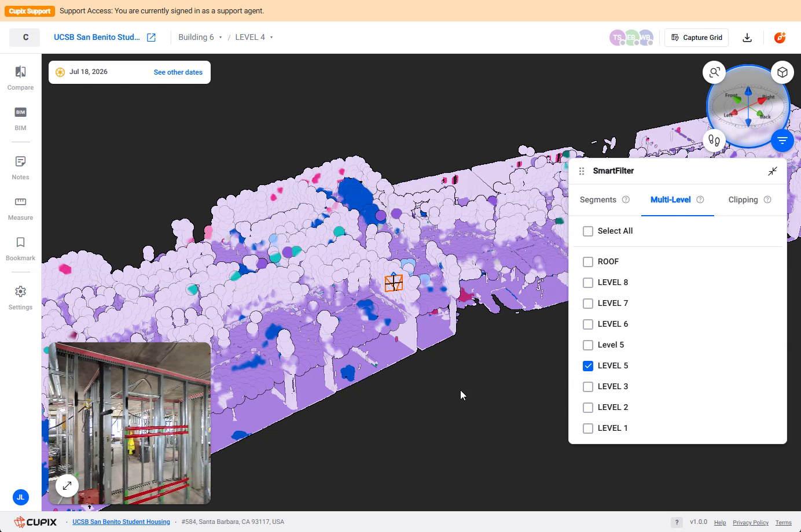This screenshot has width=801, height=532.
Task: Check the LEVEL 8 checkbox
Action: coord(588,283)
